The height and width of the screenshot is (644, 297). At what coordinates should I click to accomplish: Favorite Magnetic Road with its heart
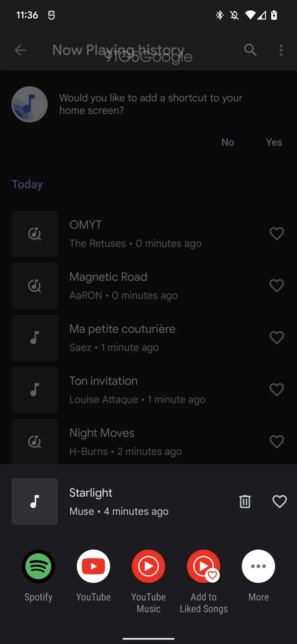pyautogui.click(x=277, y=286)
